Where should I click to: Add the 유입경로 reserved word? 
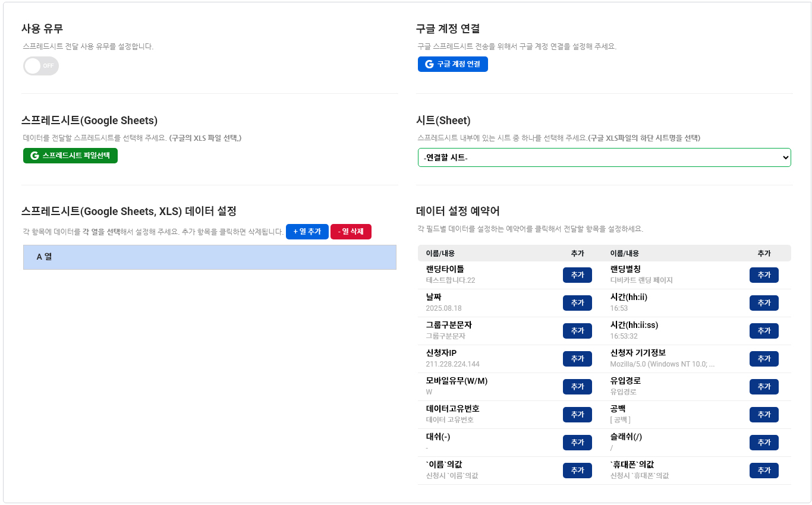pos(763,387)
